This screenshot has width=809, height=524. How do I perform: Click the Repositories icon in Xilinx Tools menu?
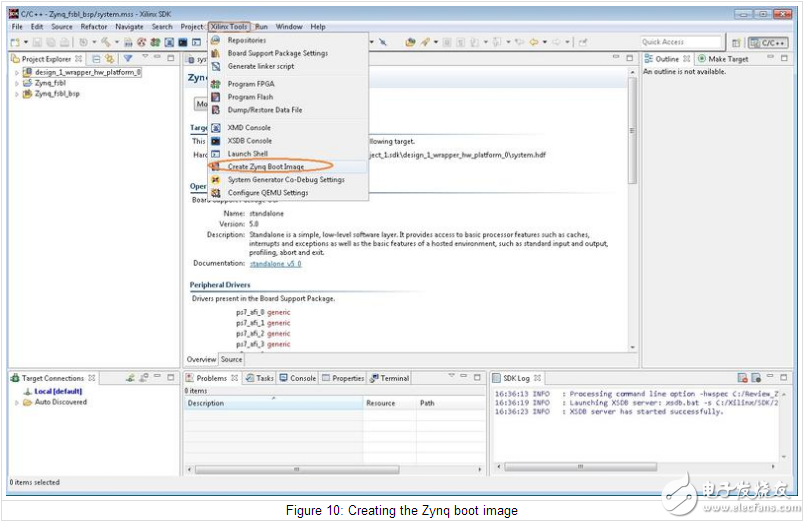[215, 40]
